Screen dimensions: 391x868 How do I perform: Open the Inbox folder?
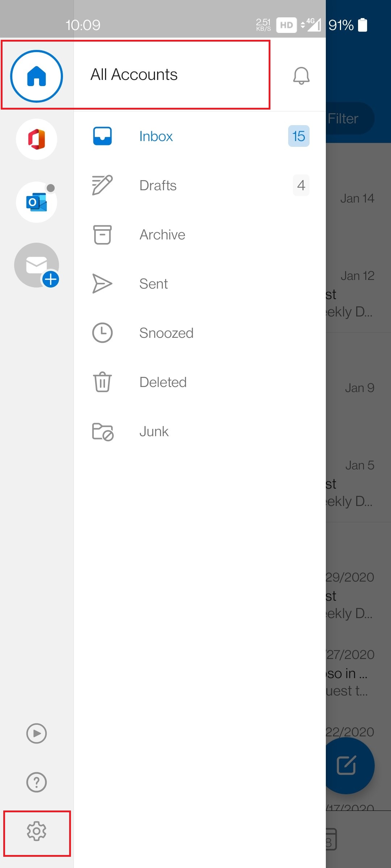coord(199,136)
